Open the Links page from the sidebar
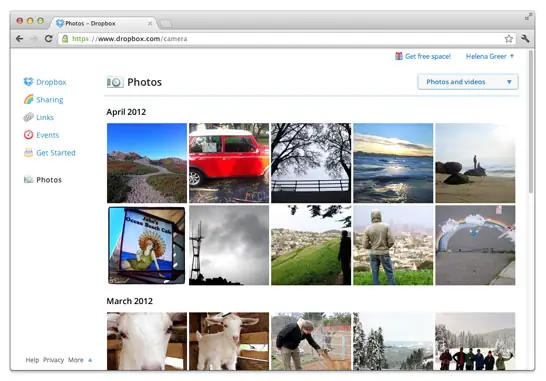Viewport: 546px width, 381px height. tap(45, 117)
